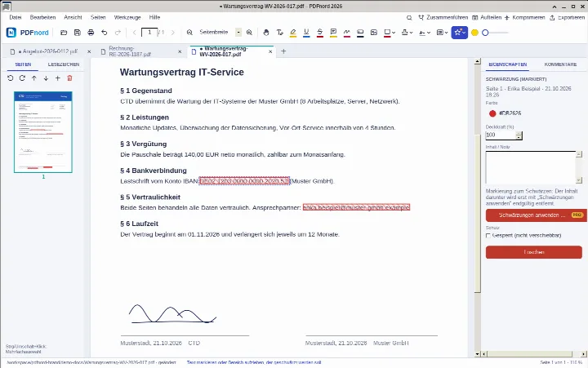
Task: Add a new page in Seiten panel
Action: 58,78
